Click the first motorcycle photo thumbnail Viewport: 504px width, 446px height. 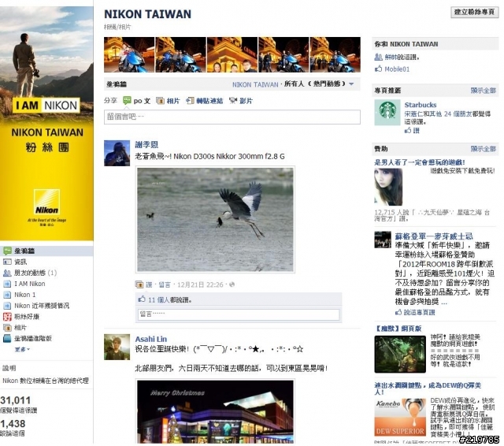(129, 54)
